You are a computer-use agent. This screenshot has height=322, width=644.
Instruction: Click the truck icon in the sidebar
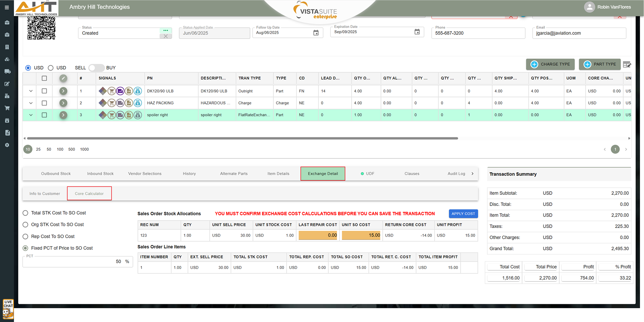click(x=7, y=72)
